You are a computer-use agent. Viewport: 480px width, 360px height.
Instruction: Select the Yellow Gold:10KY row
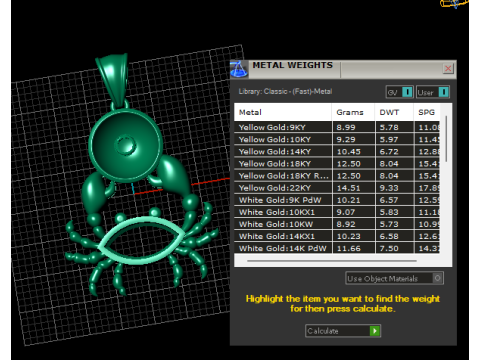337,139
